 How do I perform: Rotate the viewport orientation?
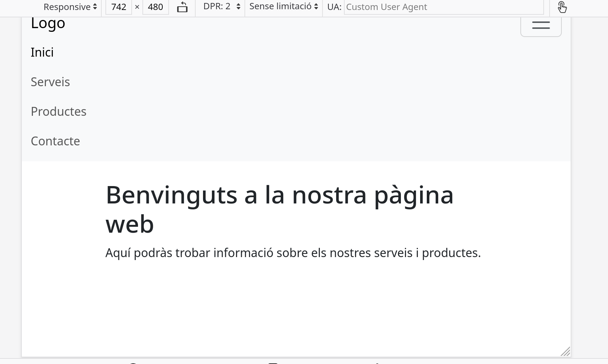182,7
